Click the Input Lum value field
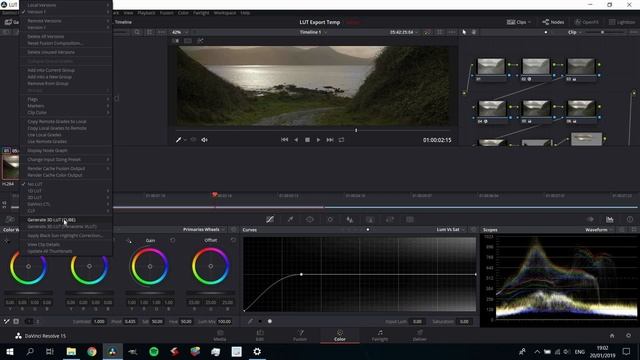 pos(417,322)
